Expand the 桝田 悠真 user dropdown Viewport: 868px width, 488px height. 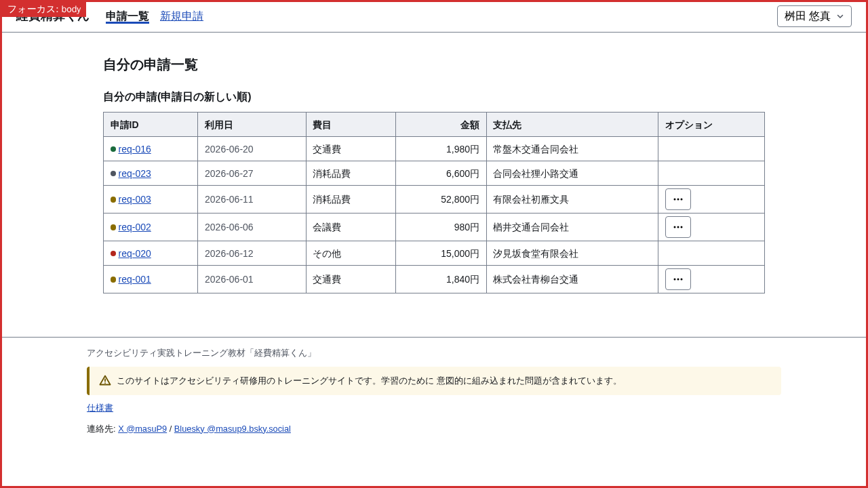[814, 16]
